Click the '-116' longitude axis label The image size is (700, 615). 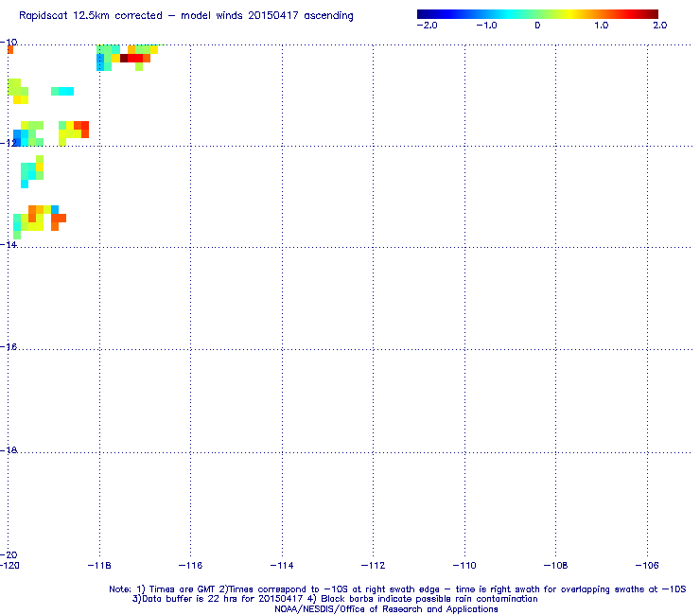click(x=190, y=566)
